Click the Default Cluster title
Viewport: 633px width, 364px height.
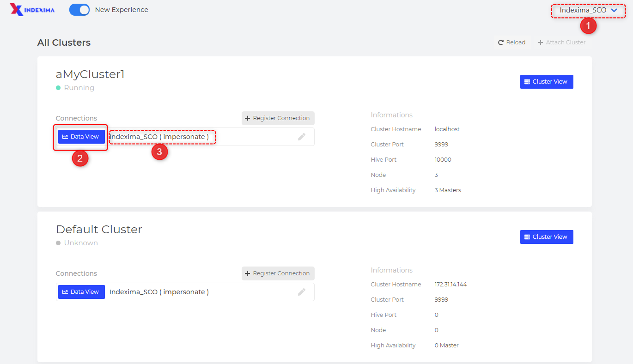coord(99,230)
